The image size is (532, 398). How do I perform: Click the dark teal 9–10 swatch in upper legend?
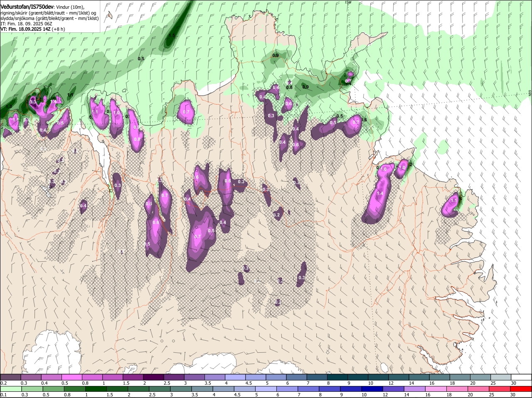(359, 377)
